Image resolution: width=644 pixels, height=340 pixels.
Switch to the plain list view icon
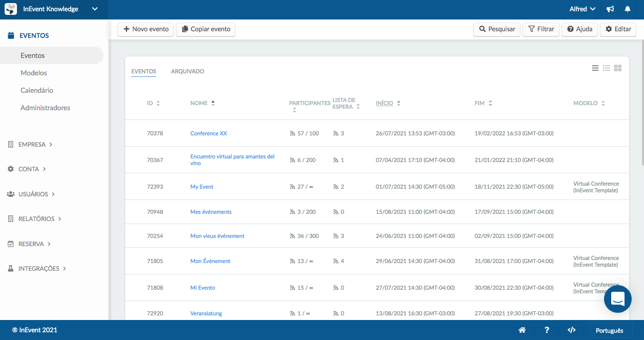(595, 68)
